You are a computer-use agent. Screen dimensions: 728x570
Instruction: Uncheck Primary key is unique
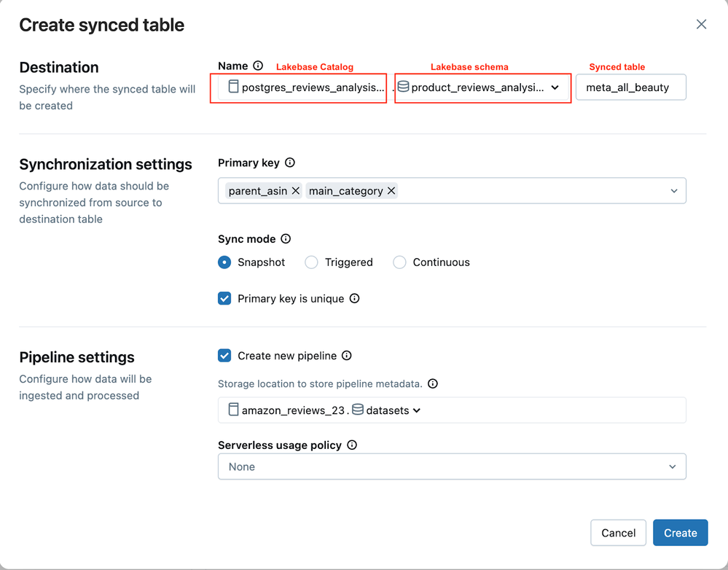(x=224, y=298)
